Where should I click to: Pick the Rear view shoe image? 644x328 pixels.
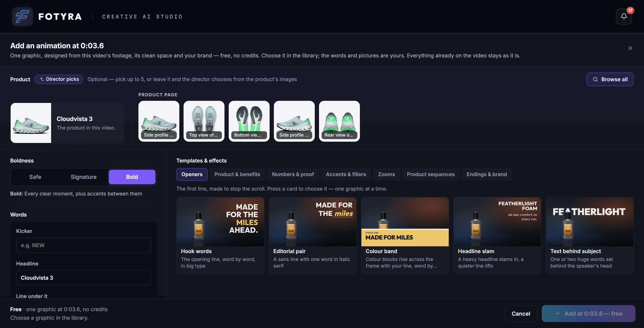point(339,121)
